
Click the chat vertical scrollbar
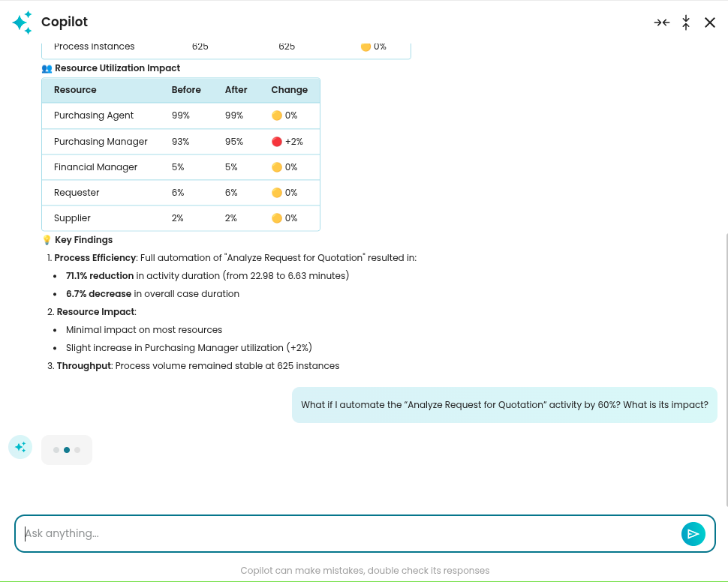726,367
